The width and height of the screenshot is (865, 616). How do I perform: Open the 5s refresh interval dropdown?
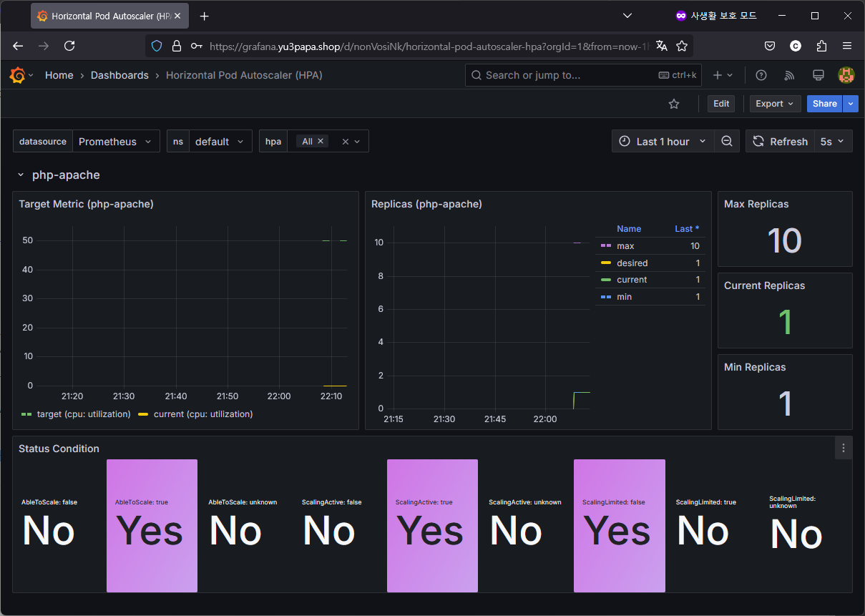834,142
